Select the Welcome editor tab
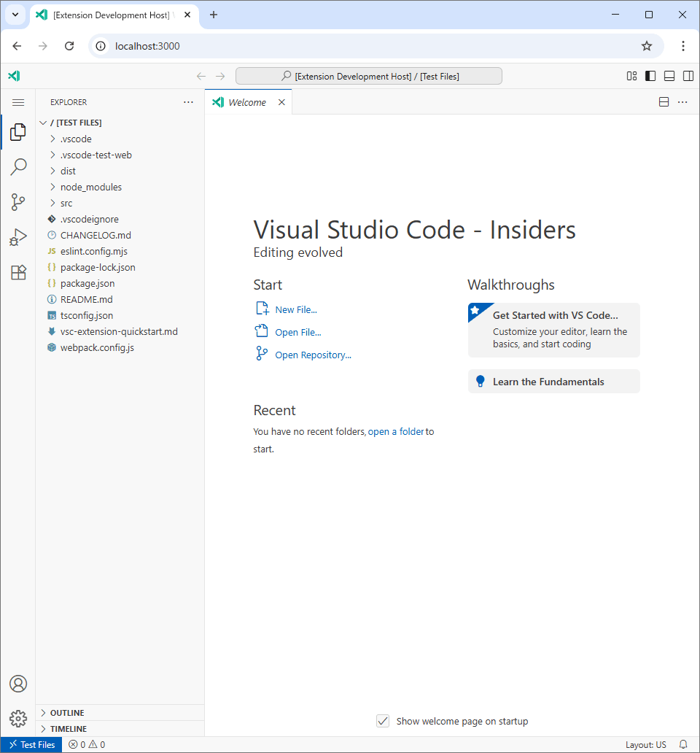This screenshot has height=753, width=700. [x=246, y=102]
